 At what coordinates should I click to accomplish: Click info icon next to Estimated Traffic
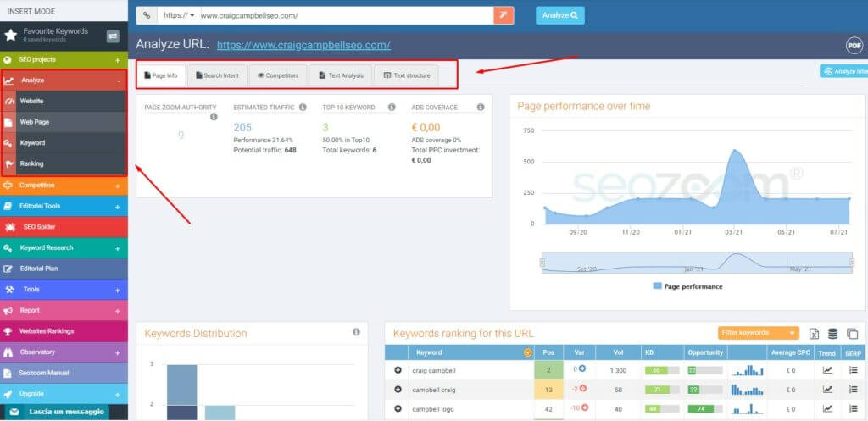303,108
